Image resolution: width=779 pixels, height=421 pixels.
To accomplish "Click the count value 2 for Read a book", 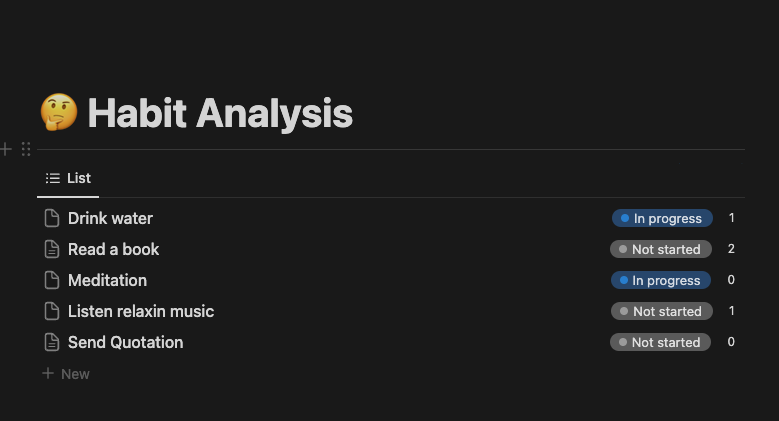I will pyautogui.click(x=731, y=249).
